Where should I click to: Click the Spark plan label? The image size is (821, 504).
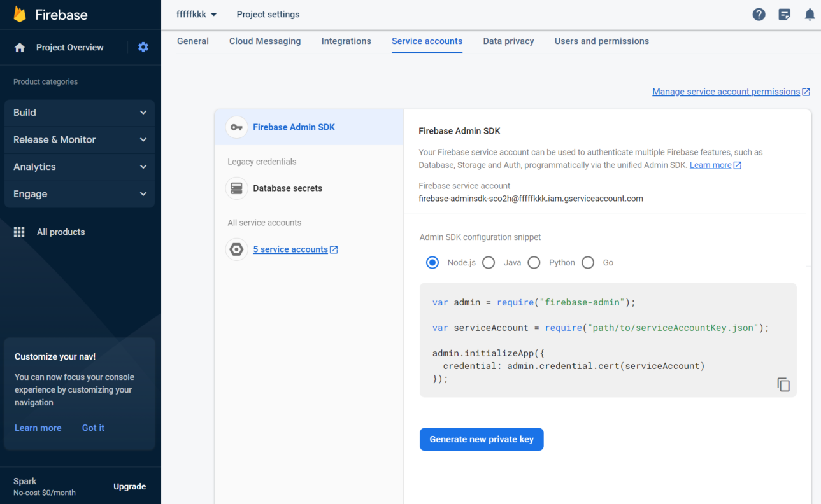(x=25, y=481)
